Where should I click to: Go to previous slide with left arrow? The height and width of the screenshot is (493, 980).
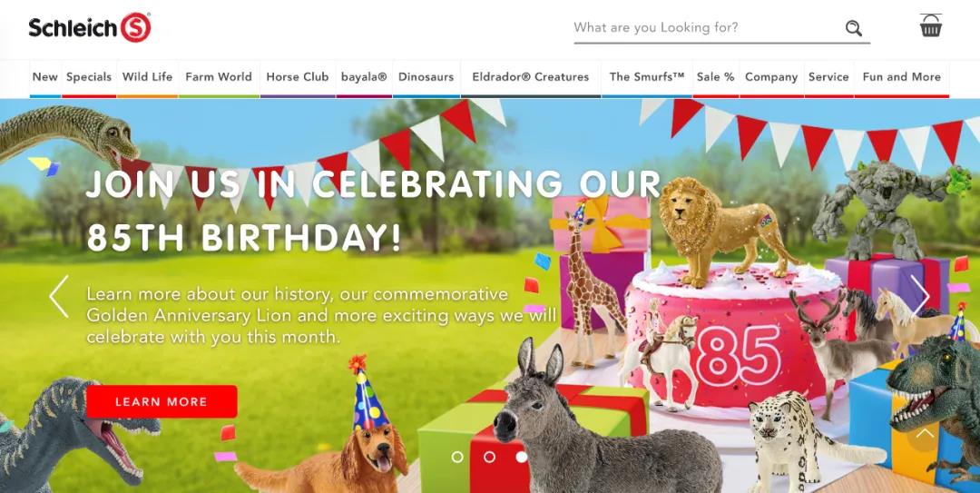pos(59,297)
